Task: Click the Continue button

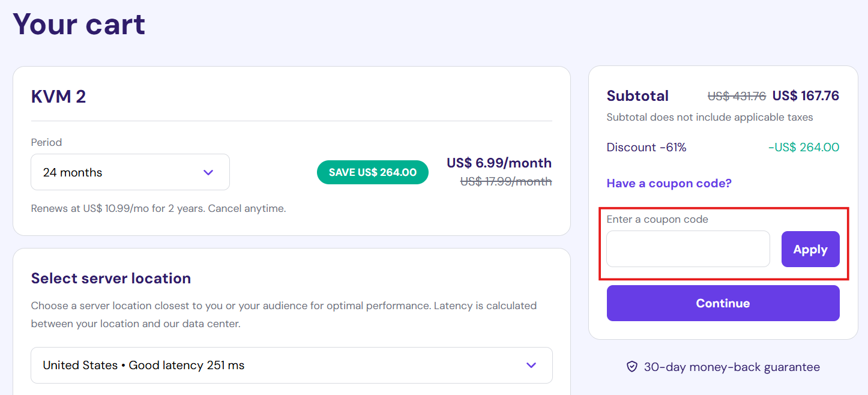Action: (723, 303)
